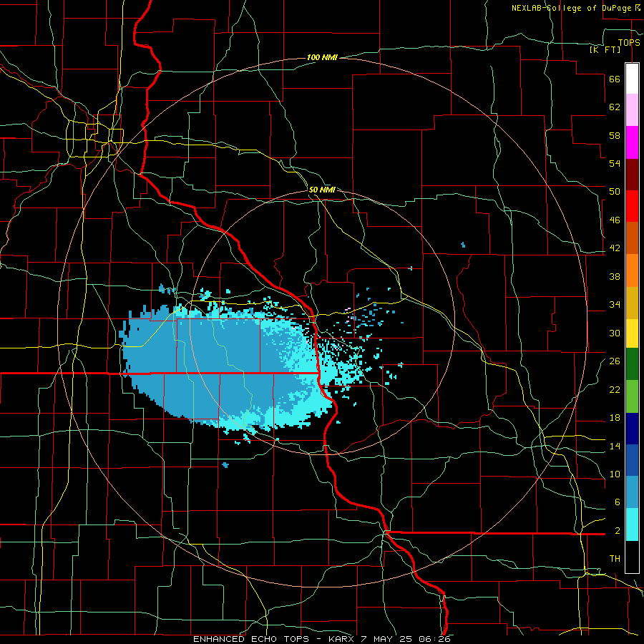Click the bright red legend swatch
This screenshot has width=644, height=644.
click(x=632, y=206)
